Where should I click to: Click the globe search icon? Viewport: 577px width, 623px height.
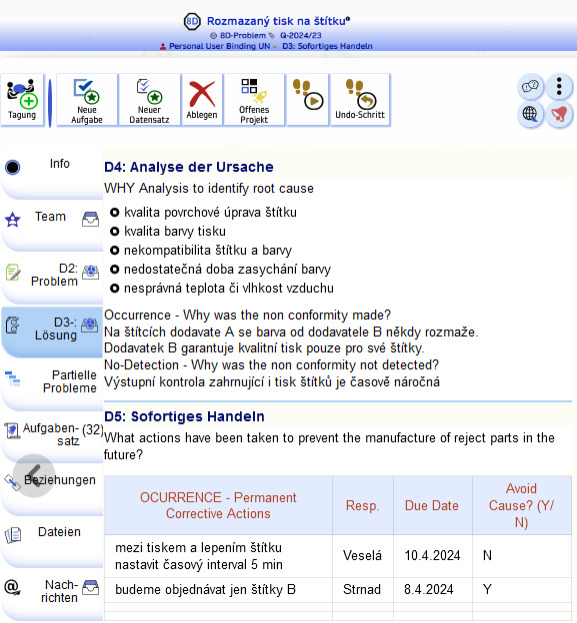pyautogui.click(x=531, y=114)
